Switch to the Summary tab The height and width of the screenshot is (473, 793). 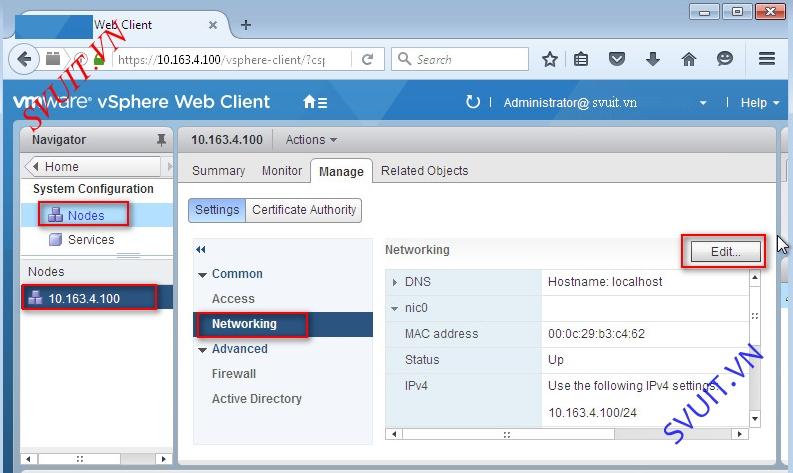coord(218,171)
